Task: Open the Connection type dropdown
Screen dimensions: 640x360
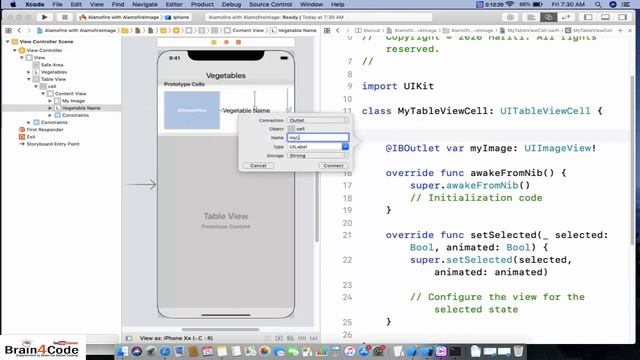Action: [x=318, y=120]
